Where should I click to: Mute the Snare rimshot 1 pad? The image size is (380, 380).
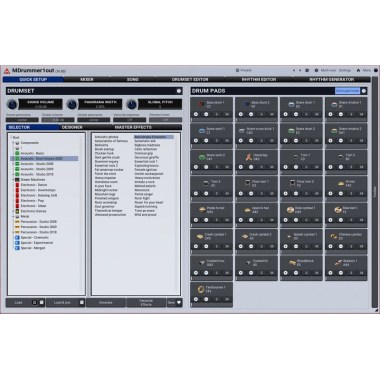tap(361, 114)
